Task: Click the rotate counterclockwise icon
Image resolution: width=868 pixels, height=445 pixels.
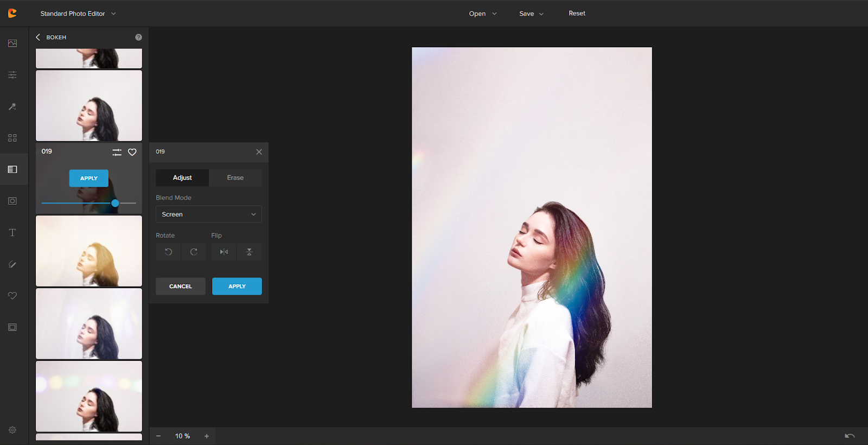Action: pyautogui.click(x=168, y=252)
